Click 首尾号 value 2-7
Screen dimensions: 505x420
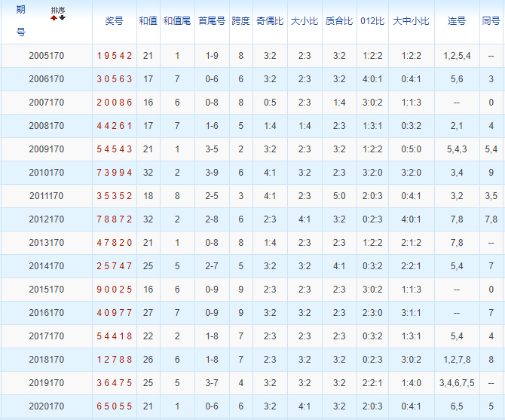(x=212, y=266)
